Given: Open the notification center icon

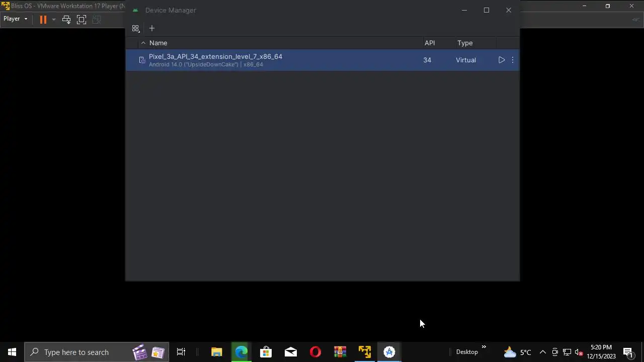Looking at the screenshot, I should [628, 352].
